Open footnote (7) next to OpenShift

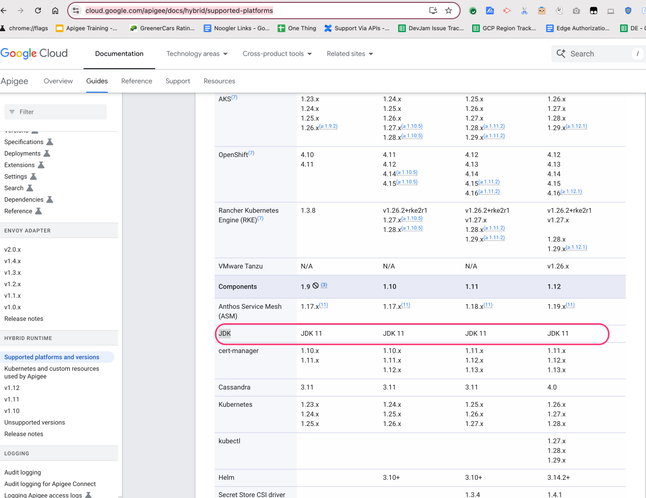pos(251,153)
